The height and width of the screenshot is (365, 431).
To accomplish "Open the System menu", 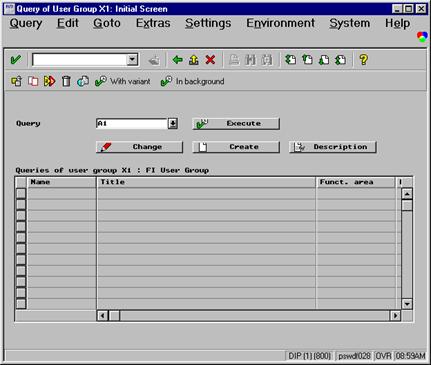I will [350, 23].
